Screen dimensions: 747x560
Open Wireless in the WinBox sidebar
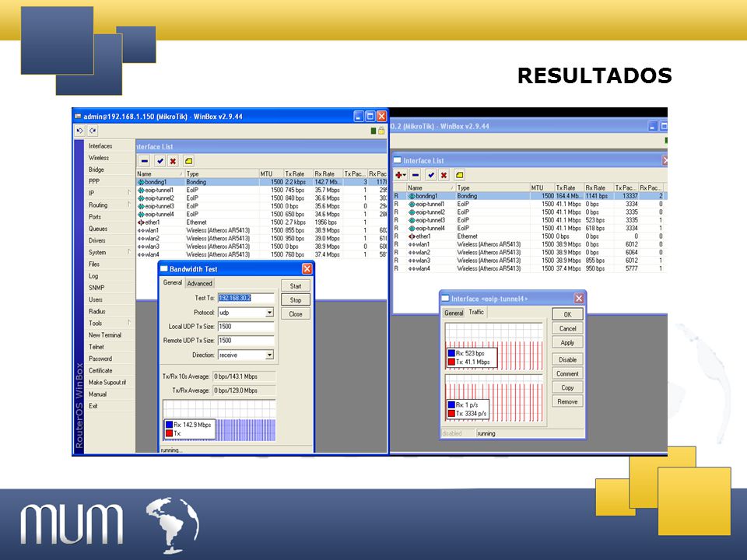[99, 158]
